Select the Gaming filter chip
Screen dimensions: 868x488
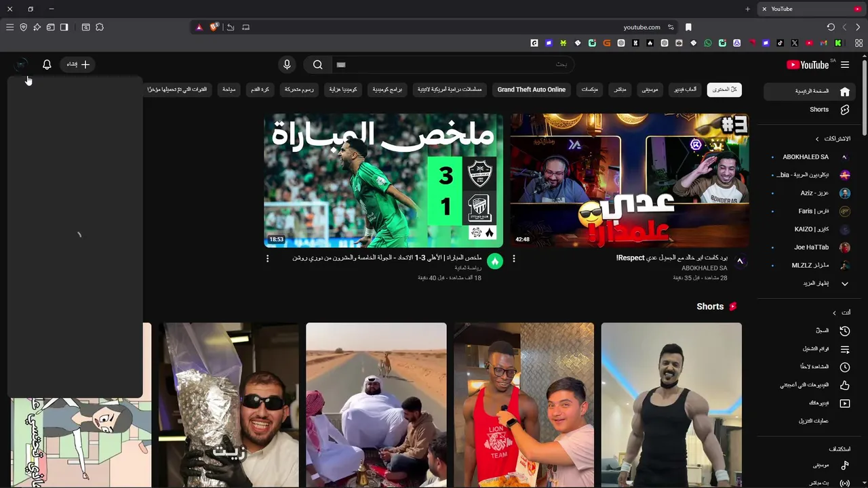pos(685,89)
